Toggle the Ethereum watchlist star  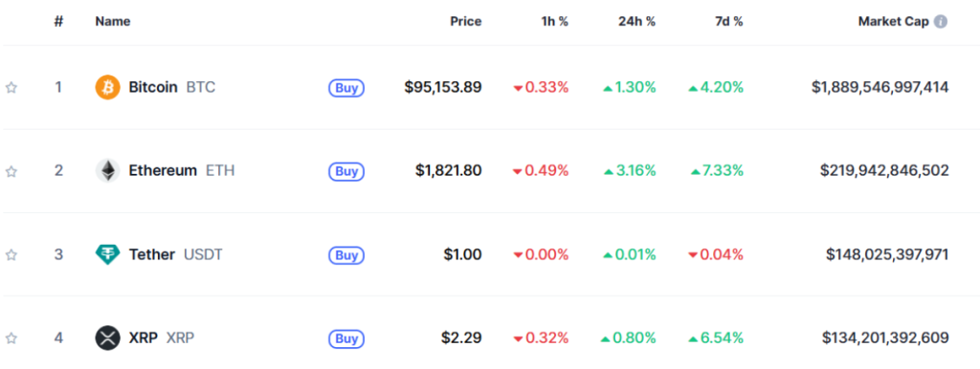[11, 170]
